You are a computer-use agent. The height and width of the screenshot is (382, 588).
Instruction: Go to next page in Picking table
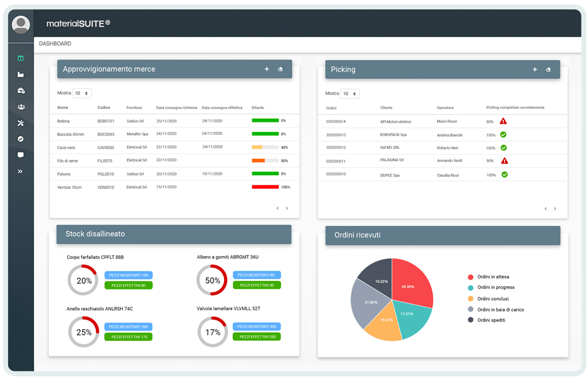554,208
